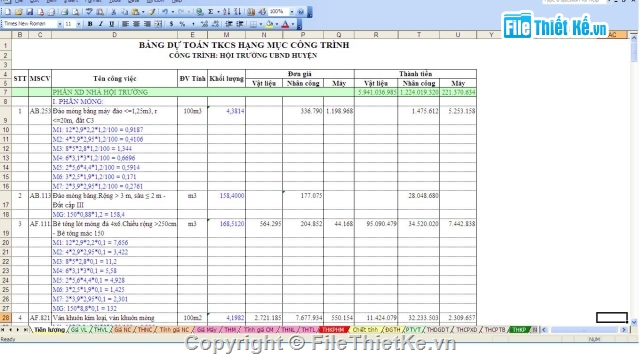Click the Decrease Indent icon
The image size is (640, 361).
(229, 24)
